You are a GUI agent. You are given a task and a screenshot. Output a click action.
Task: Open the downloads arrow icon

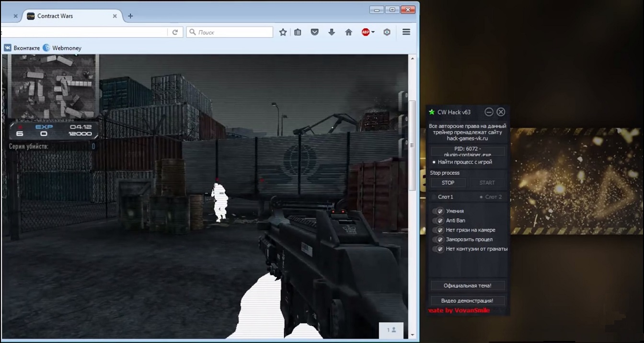[332, 32]
